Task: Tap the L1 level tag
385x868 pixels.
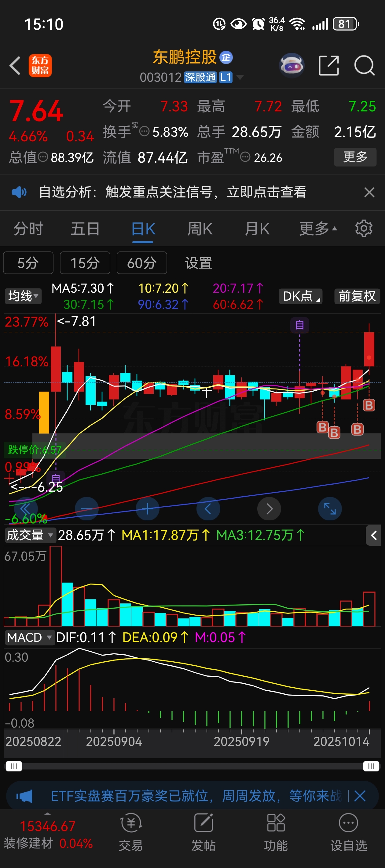Action: (226, 78)
